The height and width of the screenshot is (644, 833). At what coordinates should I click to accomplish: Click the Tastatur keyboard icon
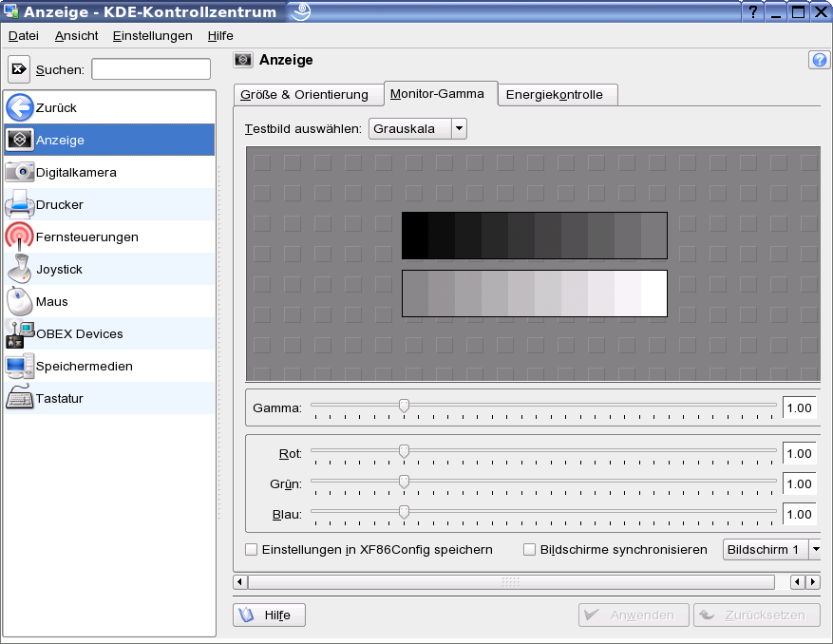pyautogui.click(x=20, y=398)
